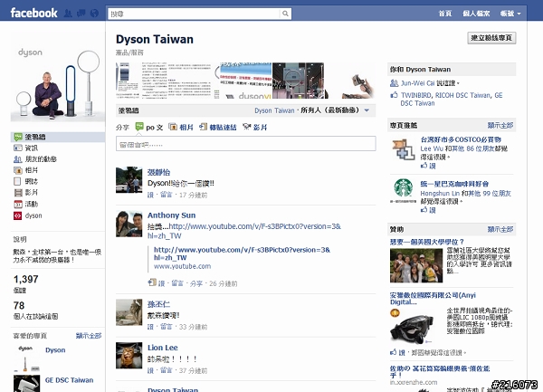Open the dyson app item in sidebar
The height and width of the screenshot is (392, 543).
tap(28, 215)
